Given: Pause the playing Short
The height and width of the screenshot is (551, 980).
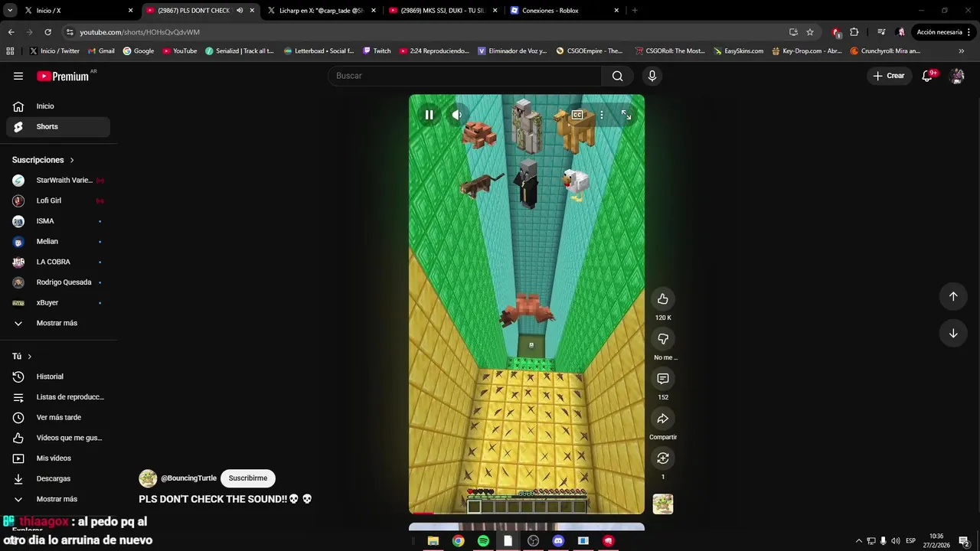Looking at the screenshot, I should click(x=429, y=115).
